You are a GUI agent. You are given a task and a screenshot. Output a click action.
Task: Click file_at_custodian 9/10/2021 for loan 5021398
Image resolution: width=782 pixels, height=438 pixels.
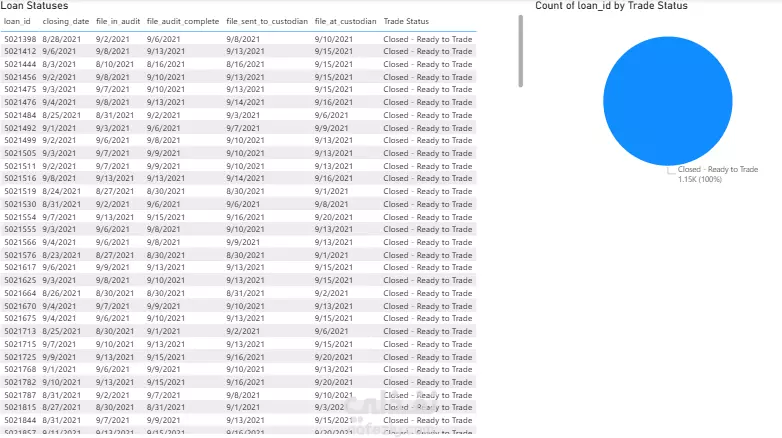coord(334,39)
